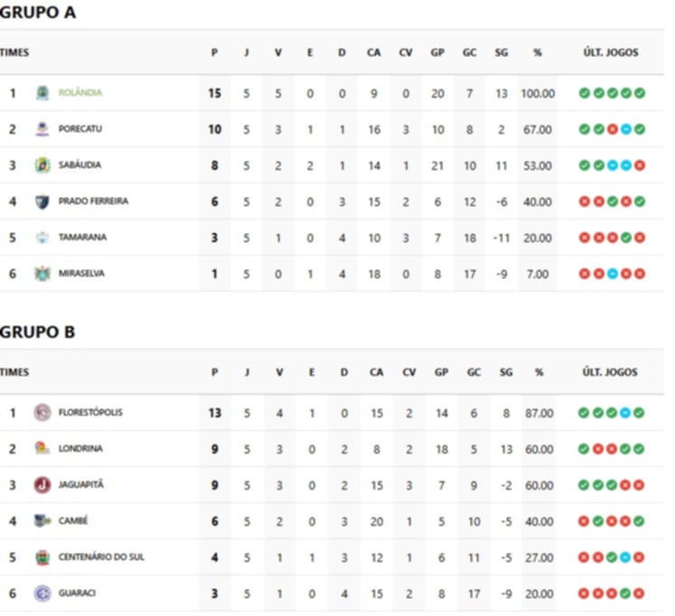Click the Miraselva team crest
Image resolution: width=675 pixels, height=616 pixels.
tap(42, 274)
